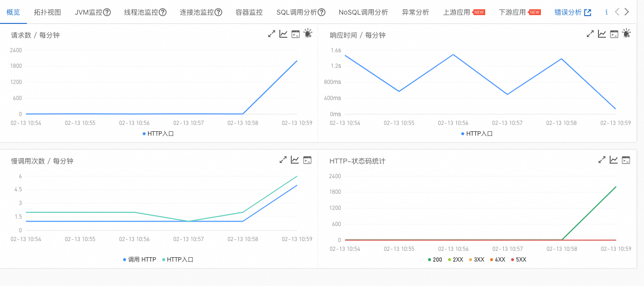Open the terminal/query icon on 慢调用次数 / 每分钟 panel
The image size is (644, 286).
tap(307, 160)
